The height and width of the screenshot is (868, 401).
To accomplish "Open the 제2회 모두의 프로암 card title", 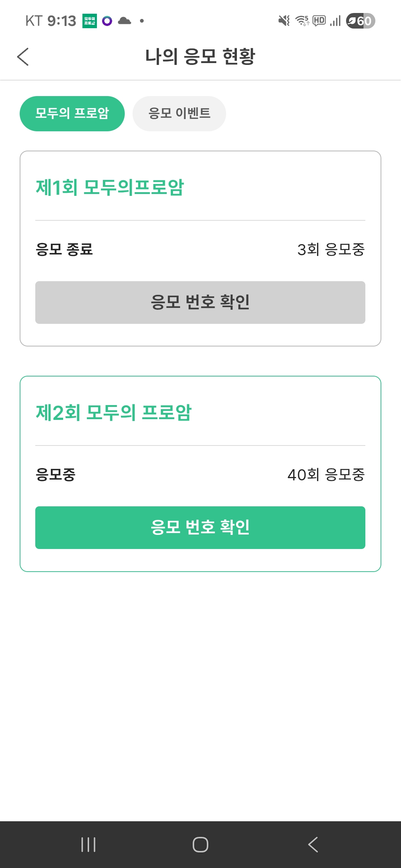I will tap(114, 412).
